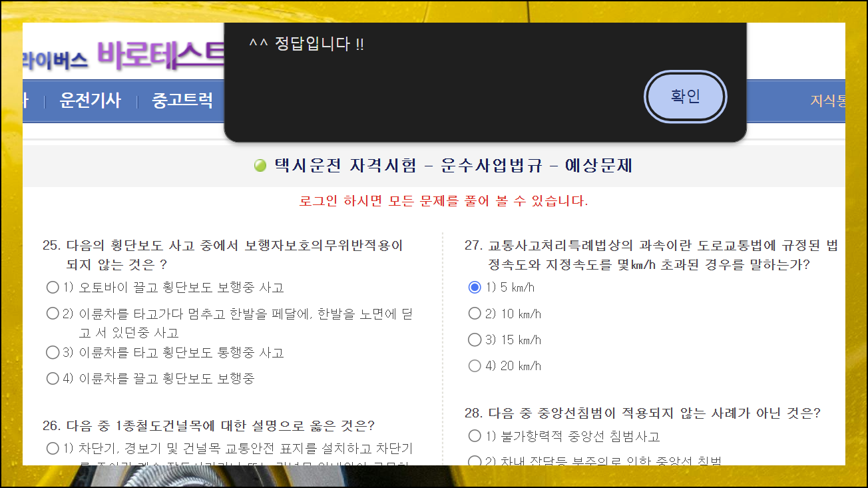868x488 pixels.
Task: Open the 운전기사 menu item
Action: pyautogui.click(x=91, y=101)
